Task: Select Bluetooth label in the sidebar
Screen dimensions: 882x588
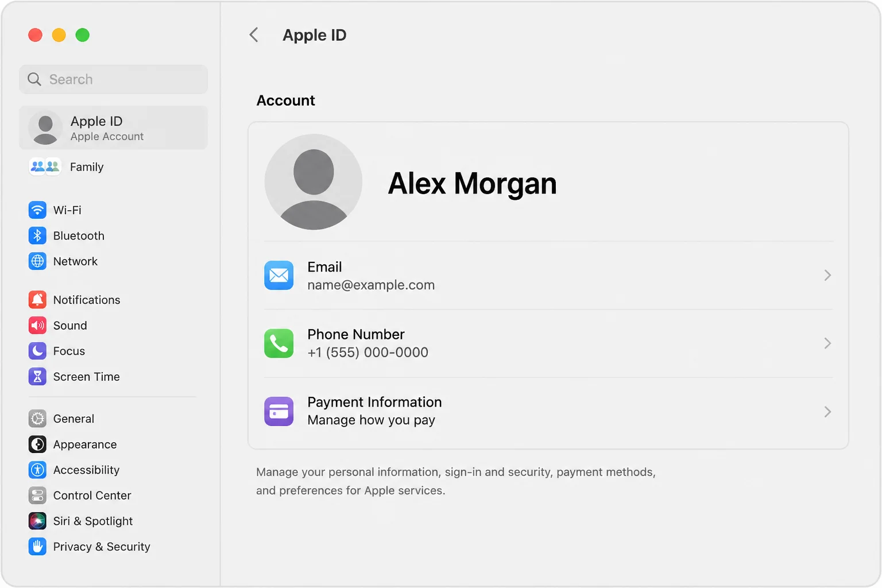Action: (x=79, y=236)
